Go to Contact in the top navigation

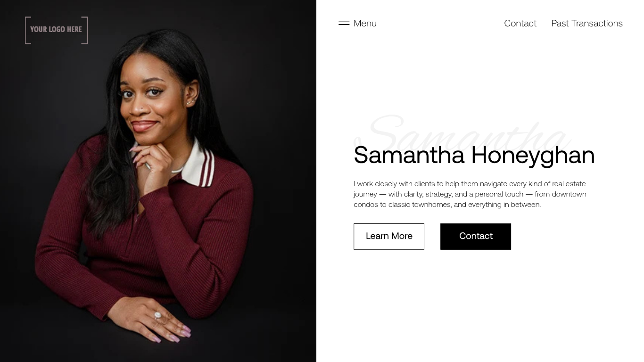(x=520, y=24)
